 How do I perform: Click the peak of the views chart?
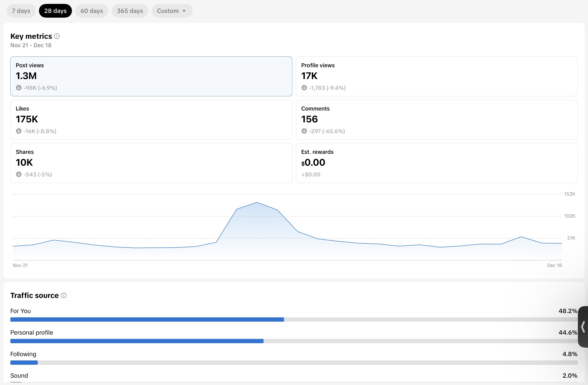click(257, 203)
